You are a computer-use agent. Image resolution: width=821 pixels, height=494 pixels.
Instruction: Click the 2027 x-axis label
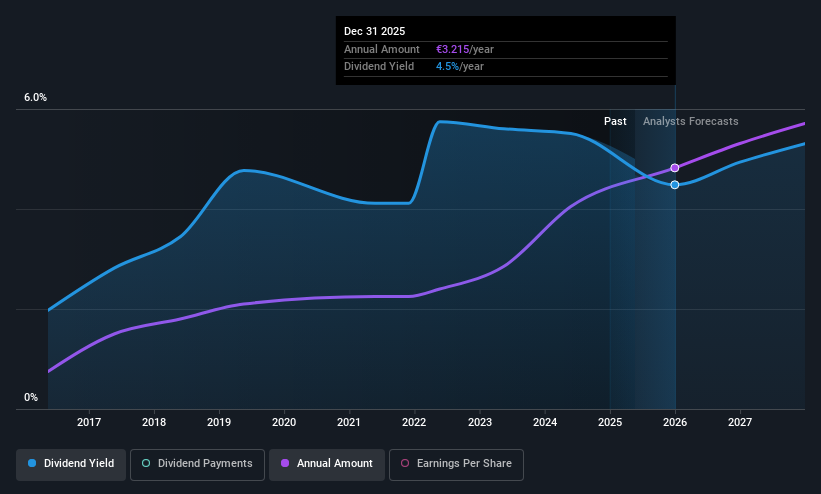740,422
